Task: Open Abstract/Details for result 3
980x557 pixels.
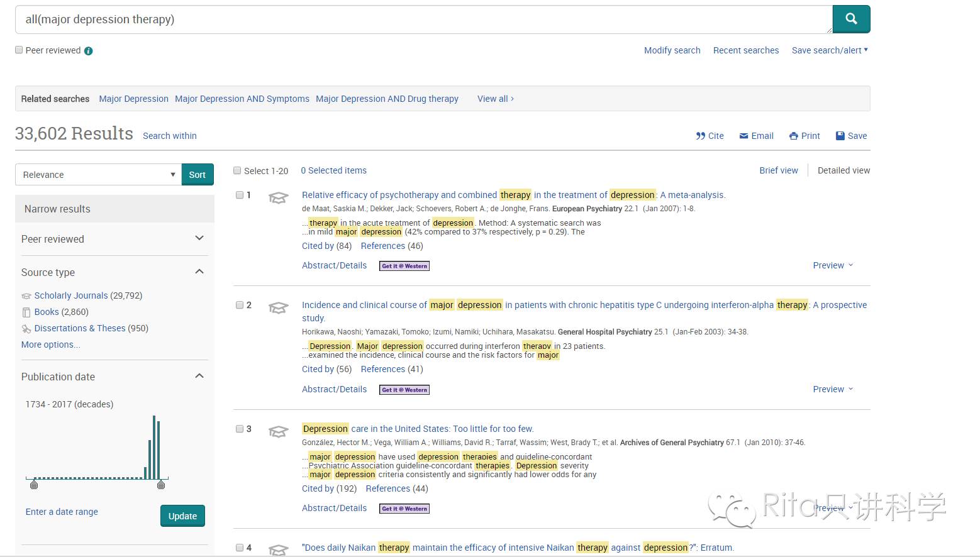Action: 334,508
